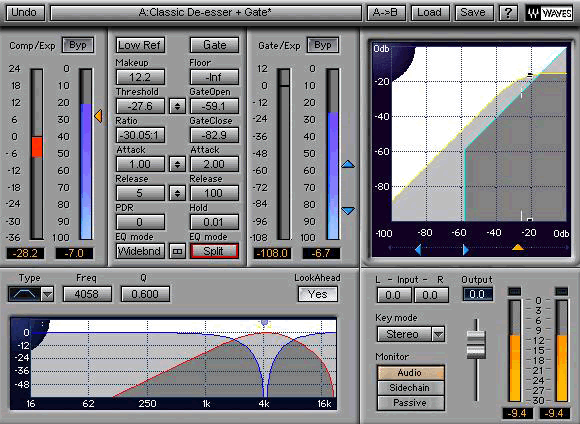The image size is (580, 424).
Task: Click the Waves logo
Action: coord(550,13)
